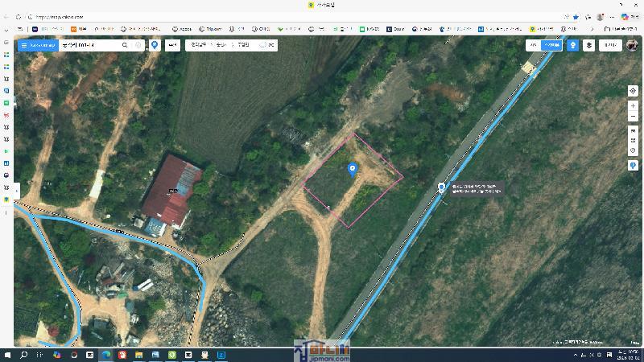Click the search magnifier icon

(x=125, y=46)
